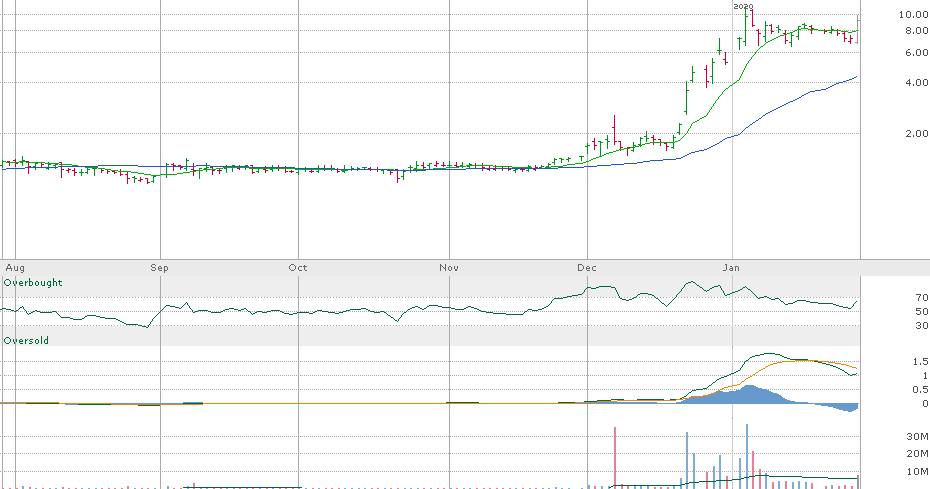Click the Sep month label
The image size is (930, 489).
coord(159,268)
